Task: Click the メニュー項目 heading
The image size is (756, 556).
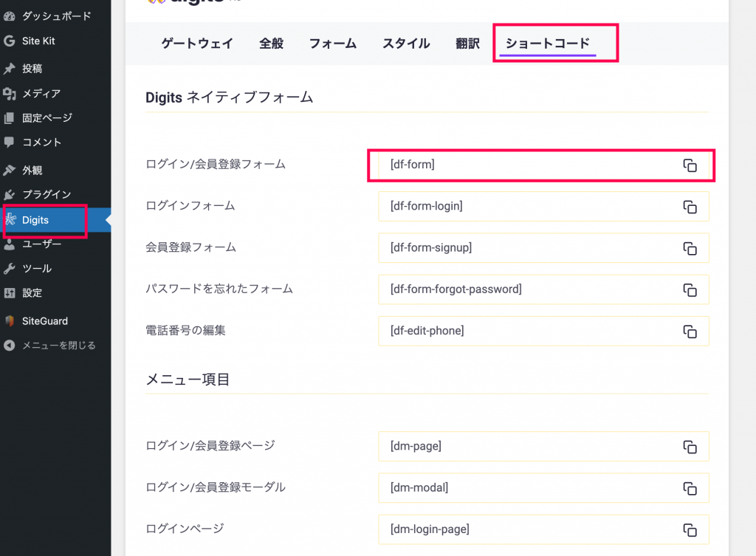Action: pos(188,380)
